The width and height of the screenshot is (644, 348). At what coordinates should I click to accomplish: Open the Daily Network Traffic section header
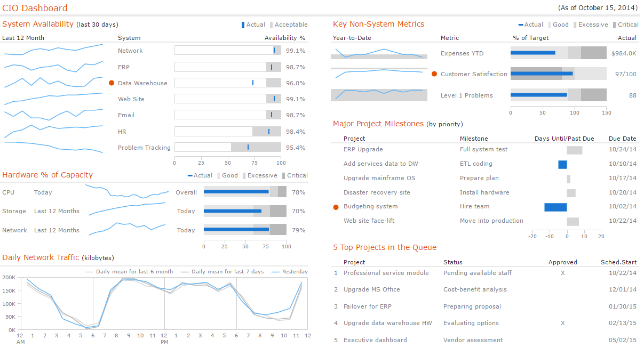[41, 257]
